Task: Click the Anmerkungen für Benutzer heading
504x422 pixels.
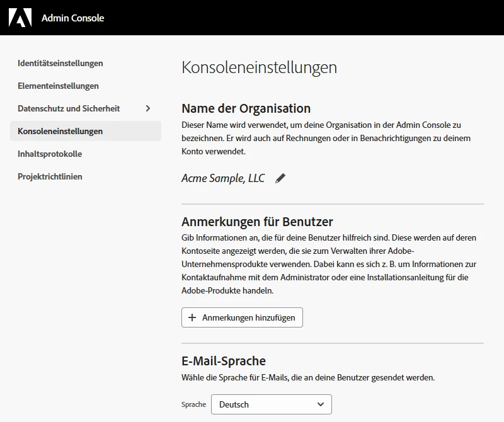Action: [x=257, y=222]
